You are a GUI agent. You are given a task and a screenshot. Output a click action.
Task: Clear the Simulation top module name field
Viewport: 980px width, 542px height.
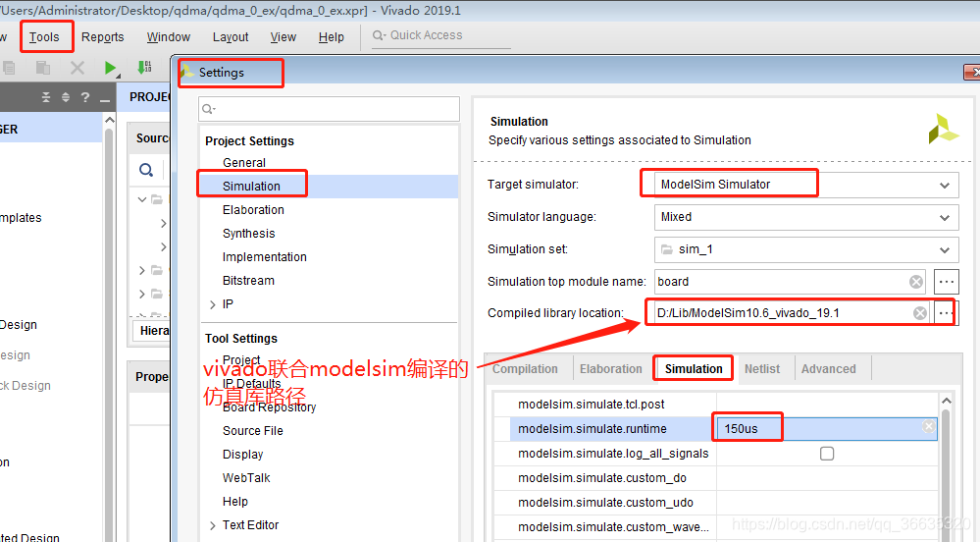(x=916, y=282)
